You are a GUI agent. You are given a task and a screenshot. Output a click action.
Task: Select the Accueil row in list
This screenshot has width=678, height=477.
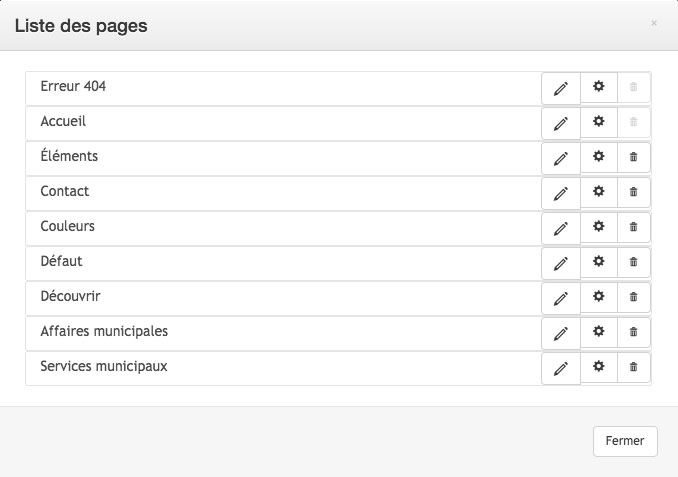point(283,124)
